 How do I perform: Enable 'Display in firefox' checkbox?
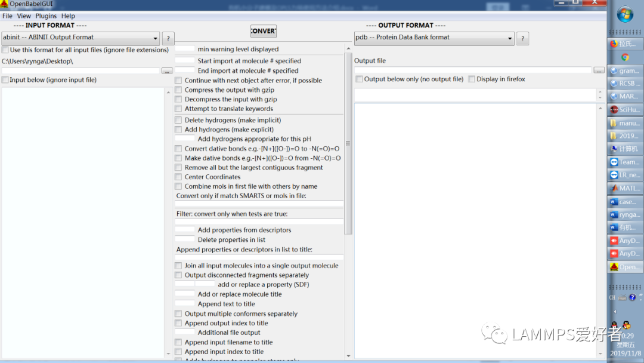click(472, 79)
